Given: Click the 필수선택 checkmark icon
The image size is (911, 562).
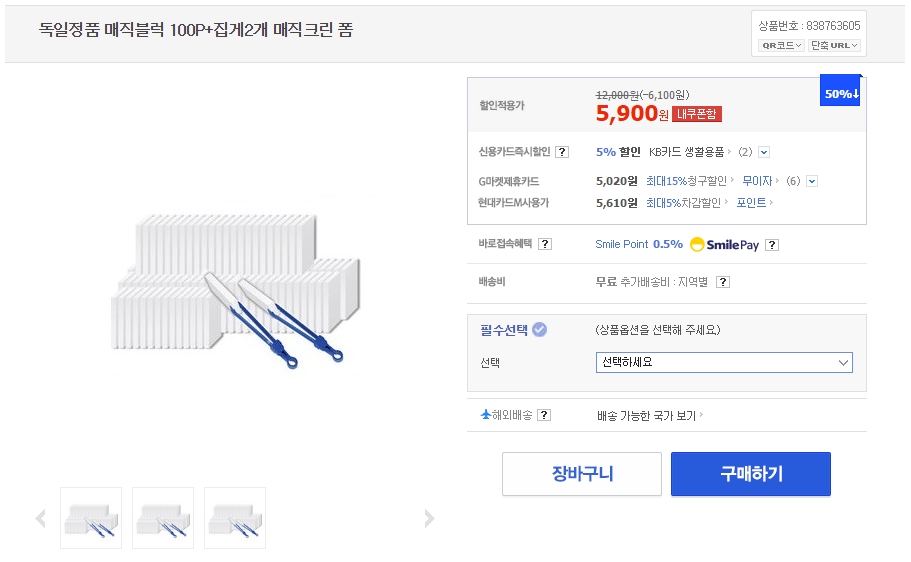Looking at the screenshot, I should pyautogui.click(x=539, y=329).
